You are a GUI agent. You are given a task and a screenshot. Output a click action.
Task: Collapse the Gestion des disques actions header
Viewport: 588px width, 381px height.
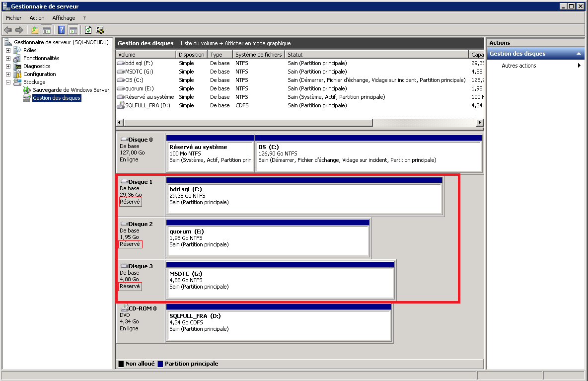click(579, 54)
